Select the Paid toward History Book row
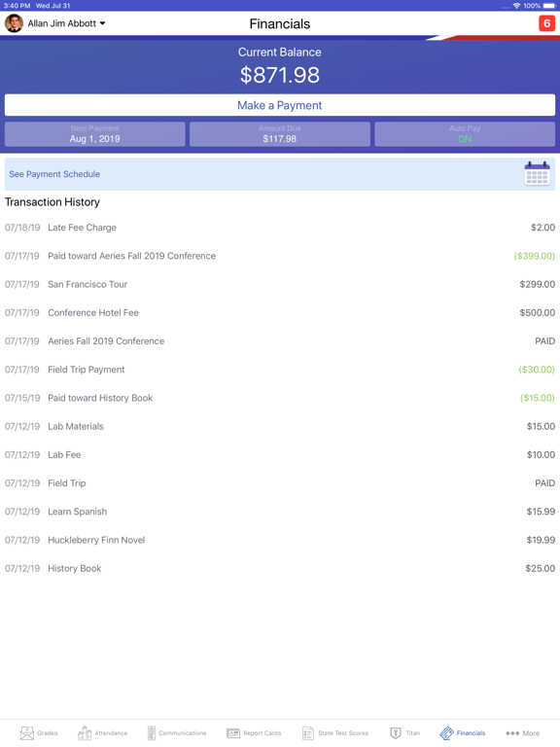 (280, 398)
